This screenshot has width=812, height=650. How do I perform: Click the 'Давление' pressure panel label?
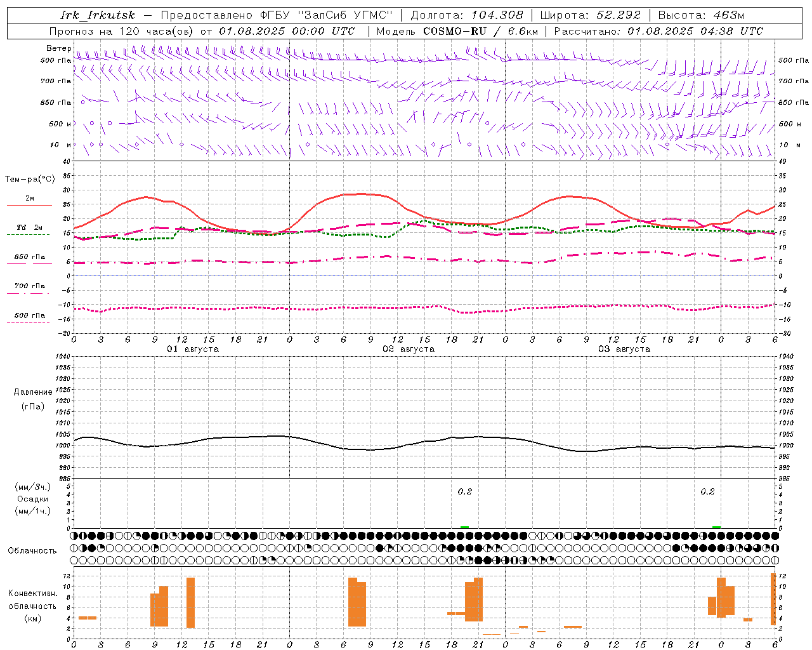pos(33,392)
